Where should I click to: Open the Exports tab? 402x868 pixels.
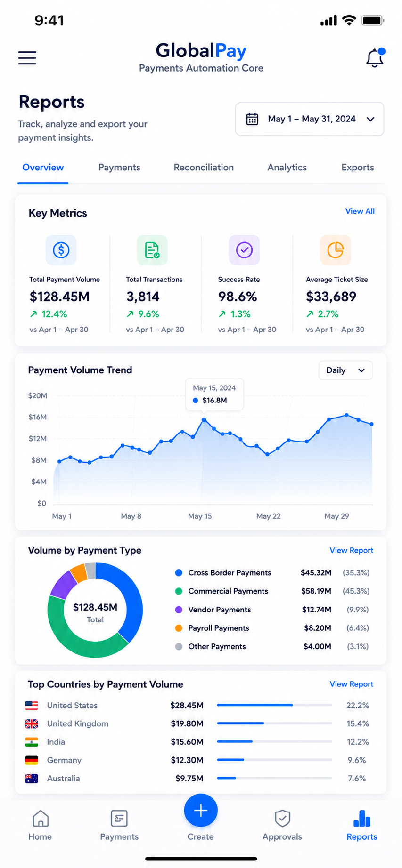click(358, 168)
